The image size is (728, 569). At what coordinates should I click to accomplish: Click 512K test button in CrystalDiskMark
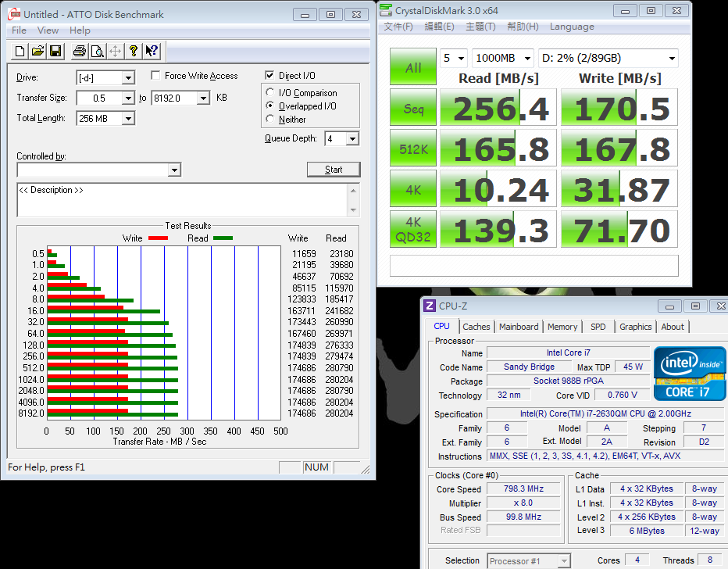[413, 149]
